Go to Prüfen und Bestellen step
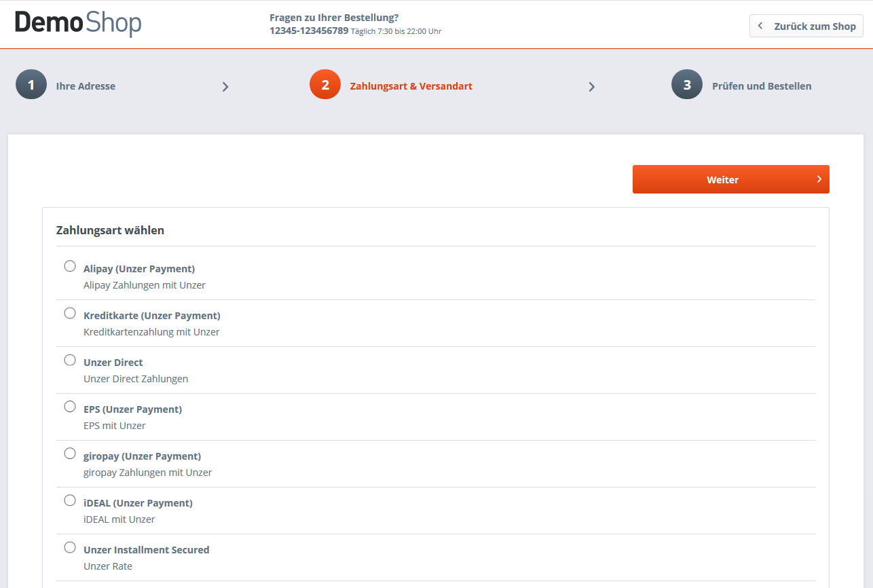873x588 pixels. pos(762,86)
